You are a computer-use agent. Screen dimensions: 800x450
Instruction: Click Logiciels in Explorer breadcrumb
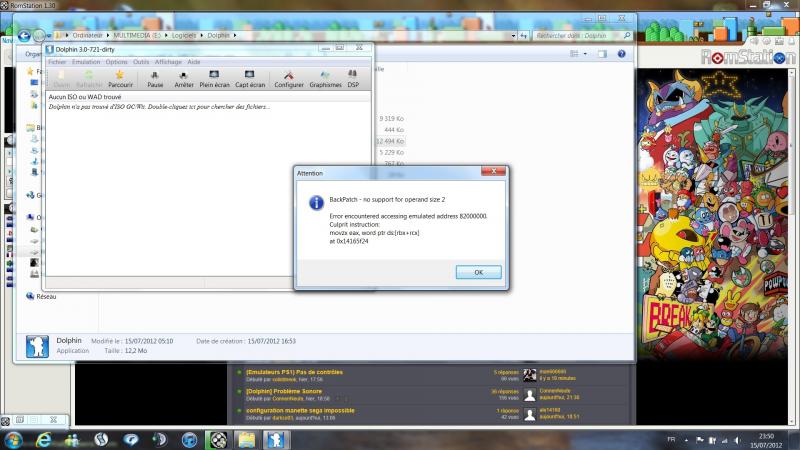tap(184, 35)
